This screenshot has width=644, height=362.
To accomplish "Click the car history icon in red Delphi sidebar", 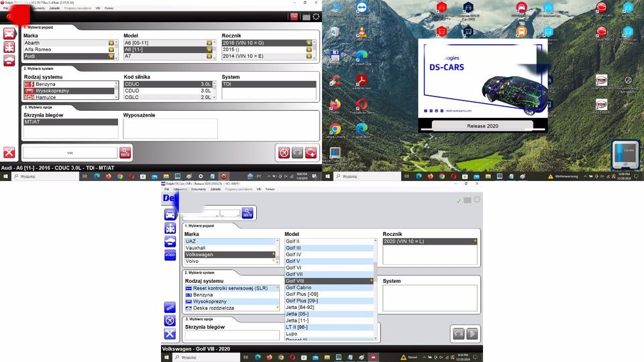I will click(9, 61).
